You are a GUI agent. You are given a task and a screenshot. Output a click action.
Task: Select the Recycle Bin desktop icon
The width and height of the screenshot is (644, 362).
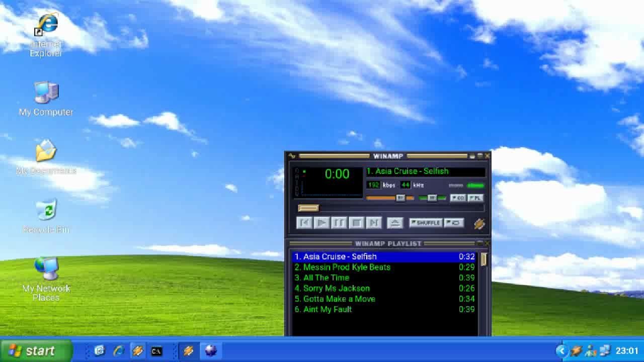(46, 216)
